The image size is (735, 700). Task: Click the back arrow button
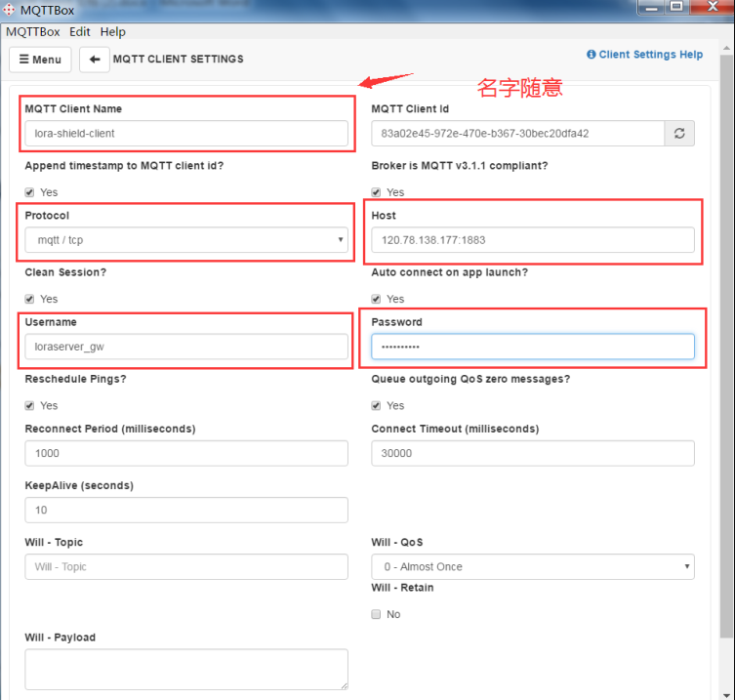(95, 60)
